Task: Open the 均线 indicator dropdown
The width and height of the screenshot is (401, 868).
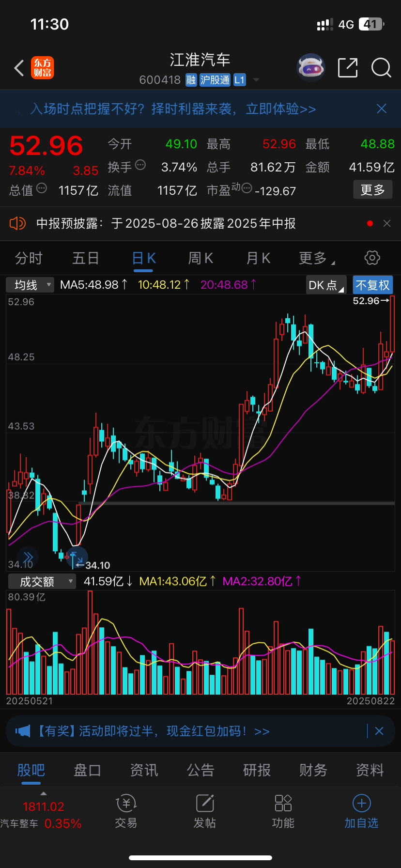Action: tap(30, 285)
